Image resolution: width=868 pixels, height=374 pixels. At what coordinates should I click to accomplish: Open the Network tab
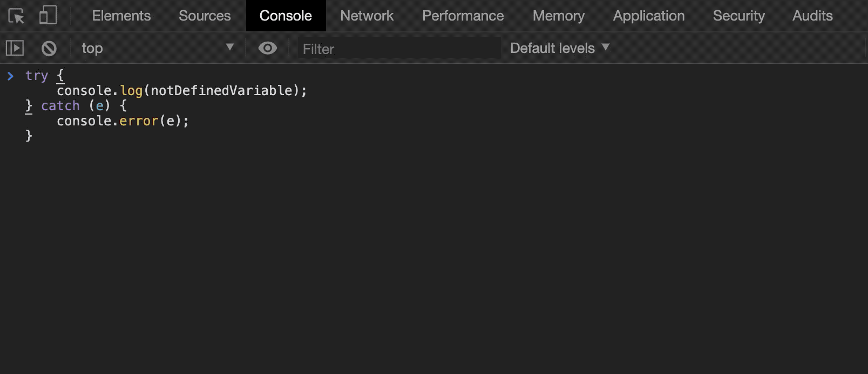click(x=367, y=16)
